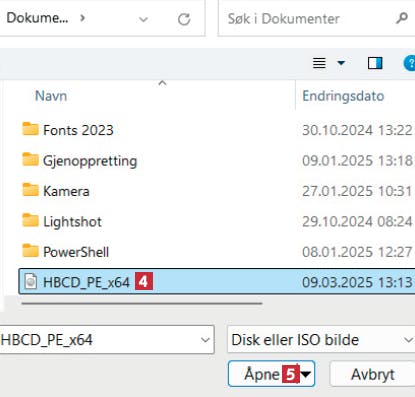Image resolution: width=415 pixels, height=397 pixels.
Task: Click the Åpne button
Action: click(271, 374)
